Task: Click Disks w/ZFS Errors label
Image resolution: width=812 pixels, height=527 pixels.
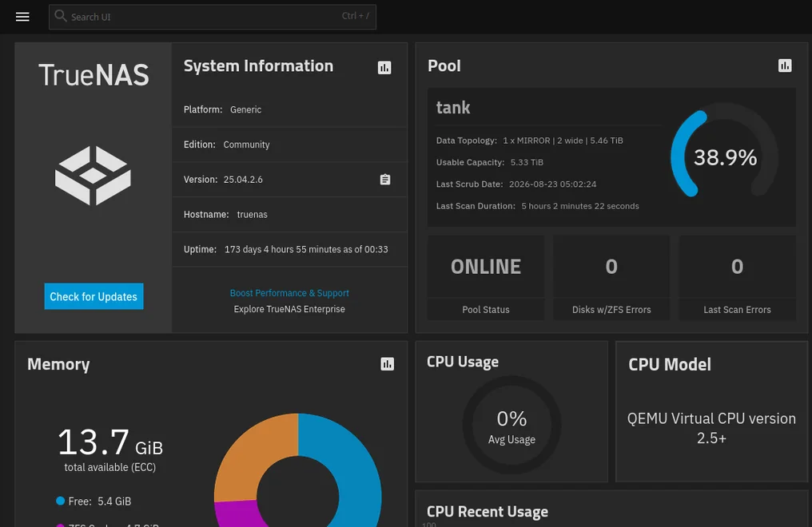Action: 611,310
